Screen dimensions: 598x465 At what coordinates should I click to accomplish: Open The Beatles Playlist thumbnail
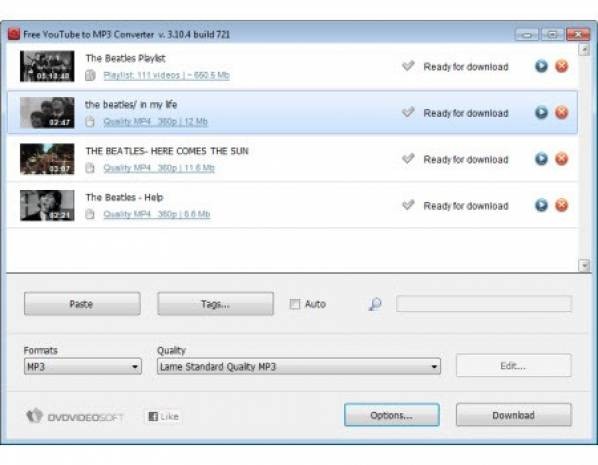(47, 66)
